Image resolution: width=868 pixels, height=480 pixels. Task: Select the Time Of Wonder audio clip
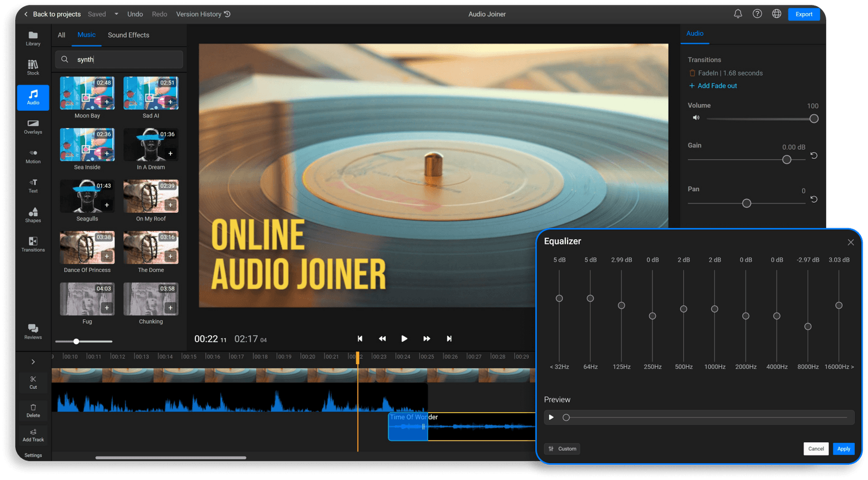pyautogui.click(x=462, y=426)
